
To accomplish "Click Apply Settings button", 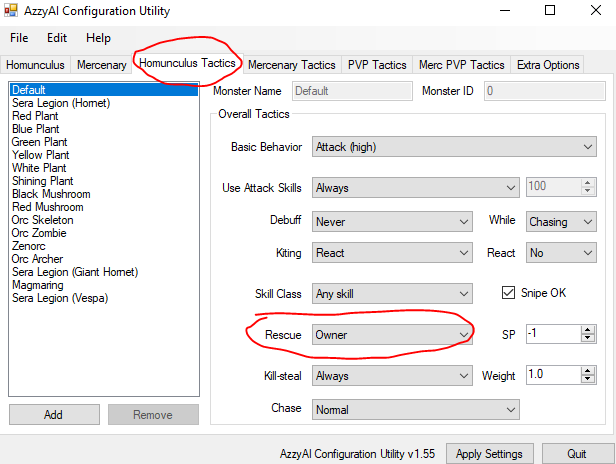I will point(490,454).
